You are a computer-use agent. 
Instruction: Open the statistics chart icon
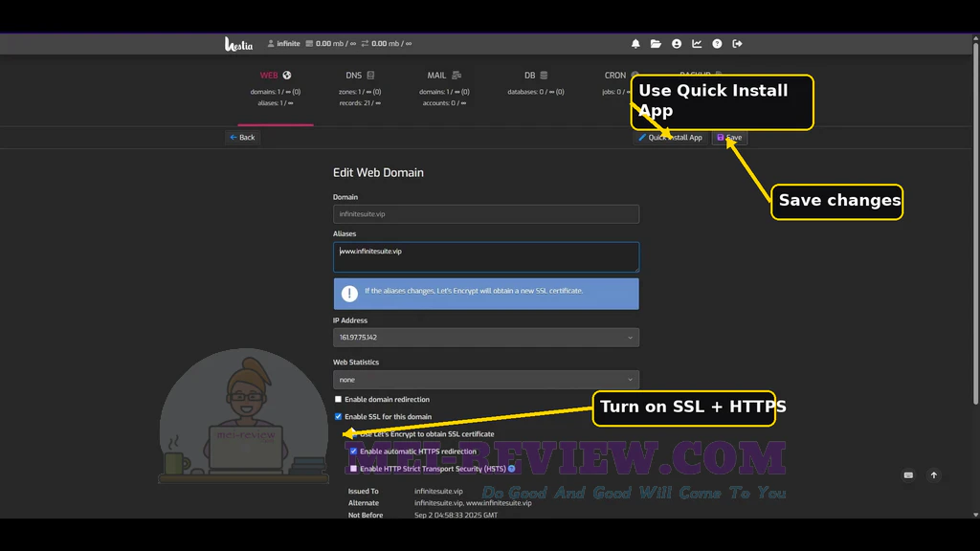(697, 44)
